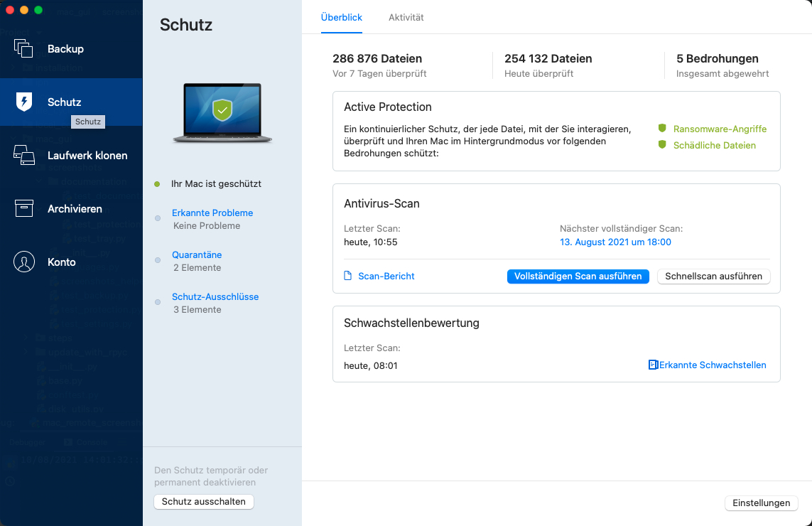Click the Schädliche Dateien label
The width and height of the screenshot is (812, 526).
(715, 145)
